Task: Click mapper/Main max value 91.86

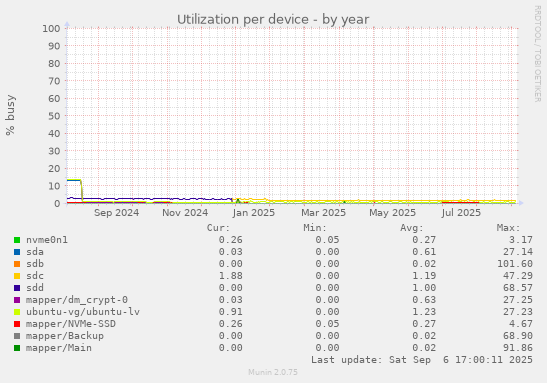Action: tap(518, 348)
